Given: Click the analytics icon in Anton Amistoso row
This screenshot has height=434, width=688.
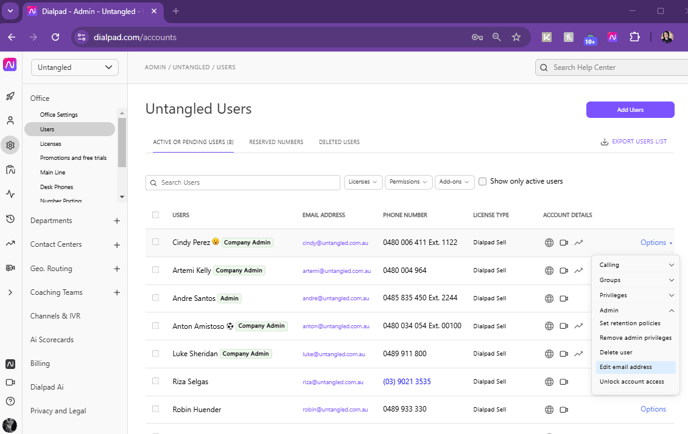Looking at the screenshot, I should (x=579, y=326).
